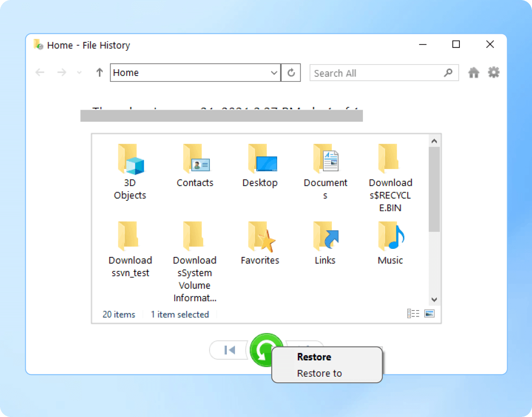The height and width of the screenshot is (417, 532).
Task: Maximize the File History window
Action: 456,44
